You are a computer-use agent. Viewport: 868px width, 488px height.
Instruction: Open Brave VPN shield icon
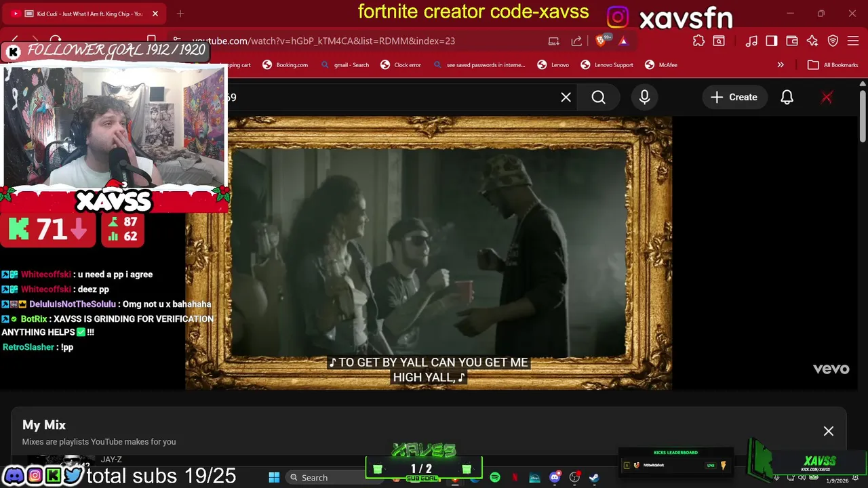tap(833, 41)
